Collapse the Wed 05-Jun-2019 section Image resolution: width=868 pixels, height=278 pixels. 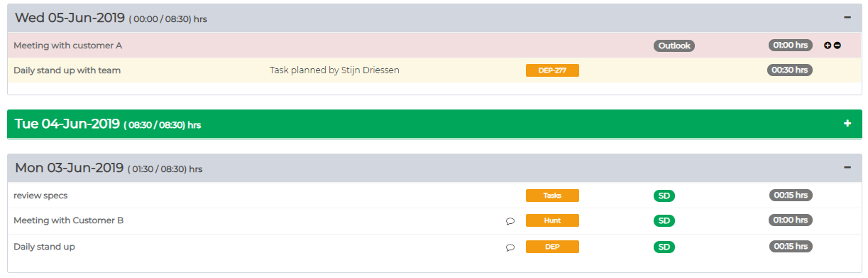[x=847, y=17]
